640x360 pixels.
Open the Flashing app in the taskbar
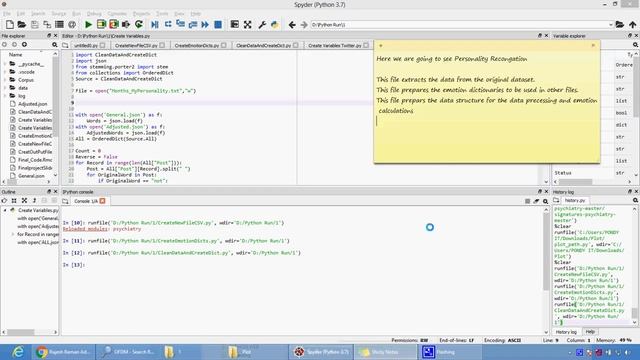[x=450, y=352]
